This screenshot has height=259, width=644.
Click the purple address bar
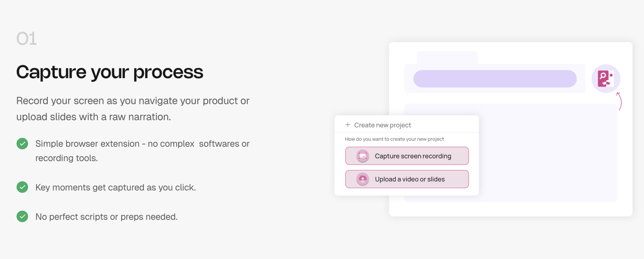[495, 79]
